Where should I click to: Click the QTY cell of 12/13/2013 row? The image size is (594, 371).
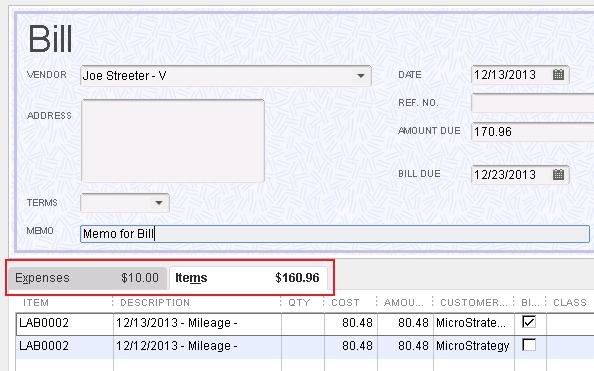click(x=303, y=323)
